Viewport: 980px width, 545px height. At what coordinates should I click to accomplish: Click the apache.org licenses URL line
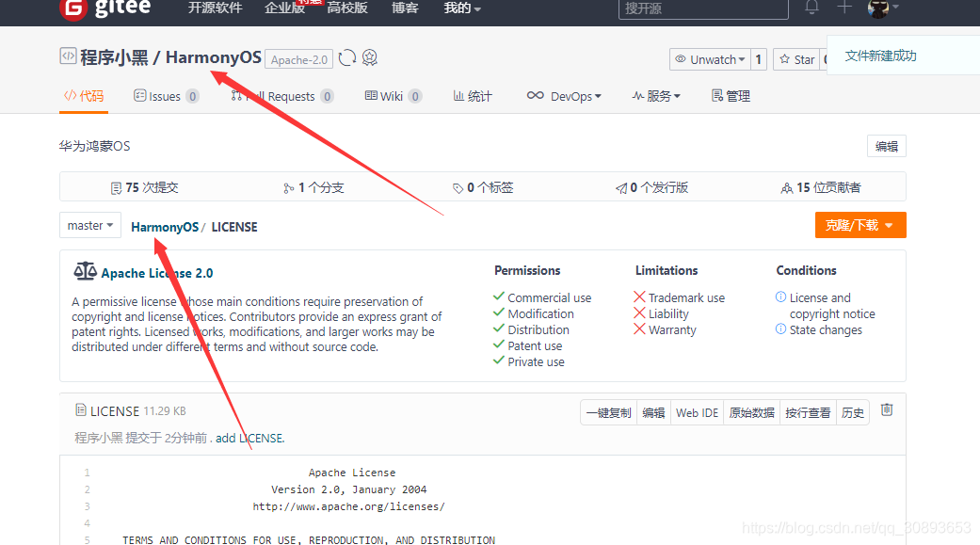tap(348, 506)
